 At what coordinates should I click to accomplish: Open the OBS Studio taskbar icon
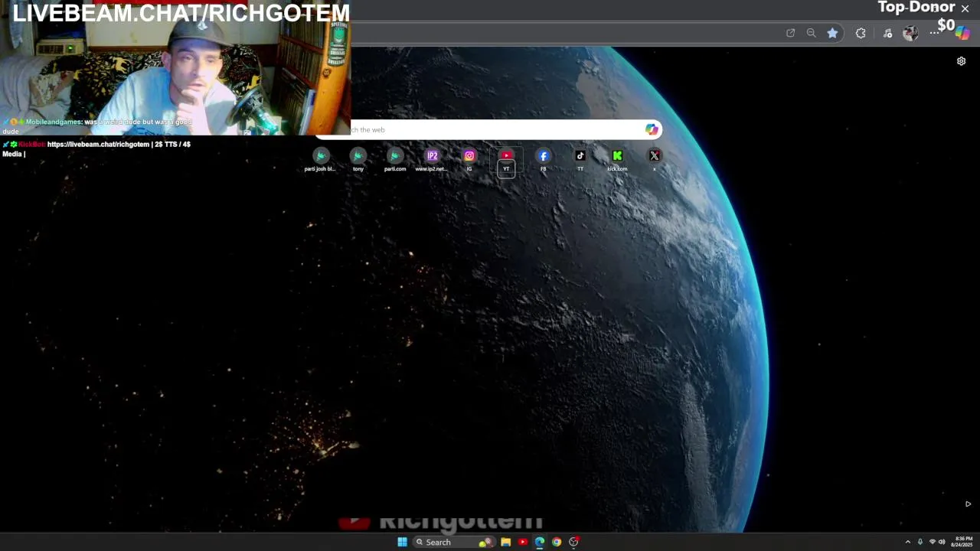tap(573, 542)
